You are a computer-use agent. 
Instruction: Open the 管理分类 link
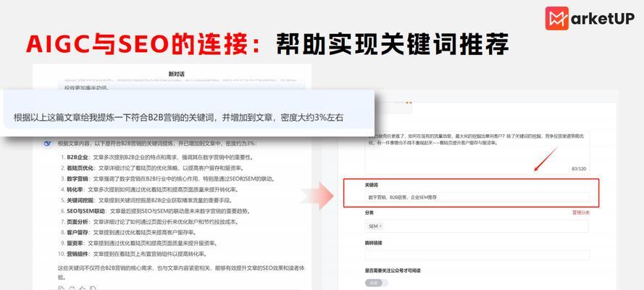click(581, 212)
